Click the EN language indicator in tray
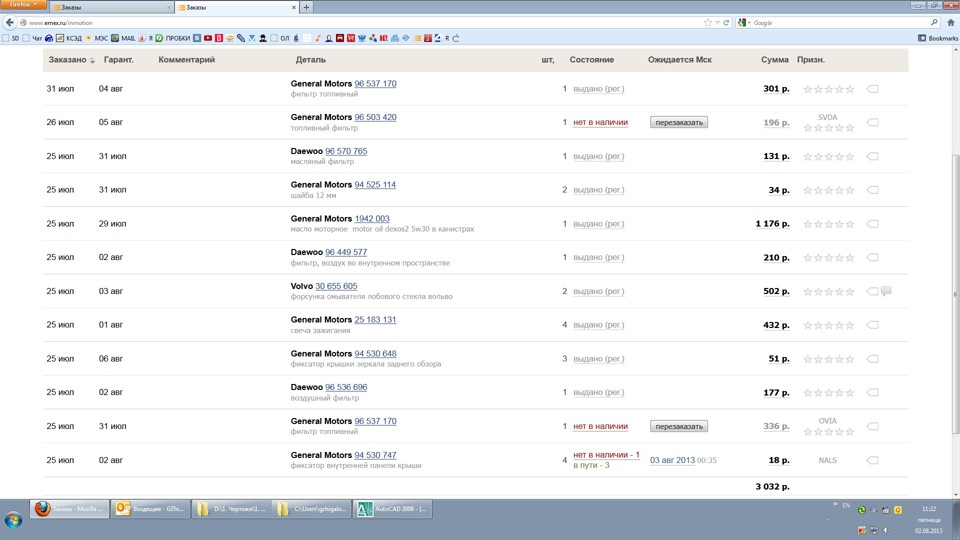960x540 pixels. click(846, 505)
